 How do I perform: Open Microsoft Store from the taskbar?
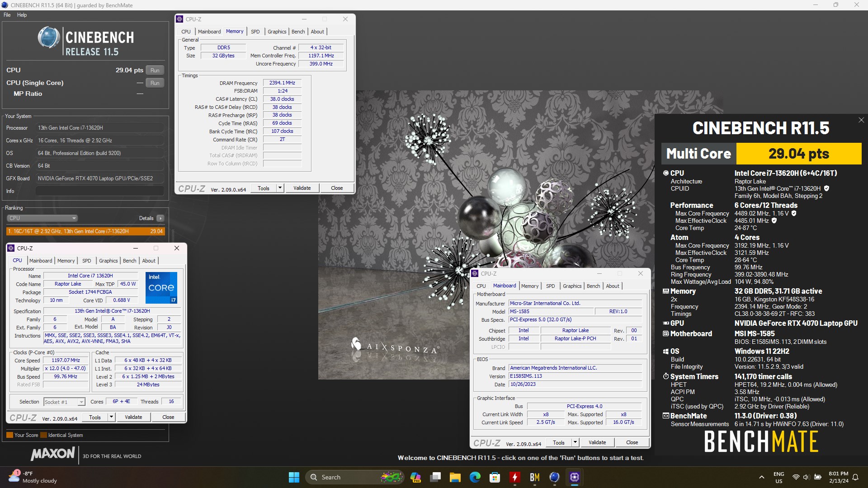(x=495, y=477)
